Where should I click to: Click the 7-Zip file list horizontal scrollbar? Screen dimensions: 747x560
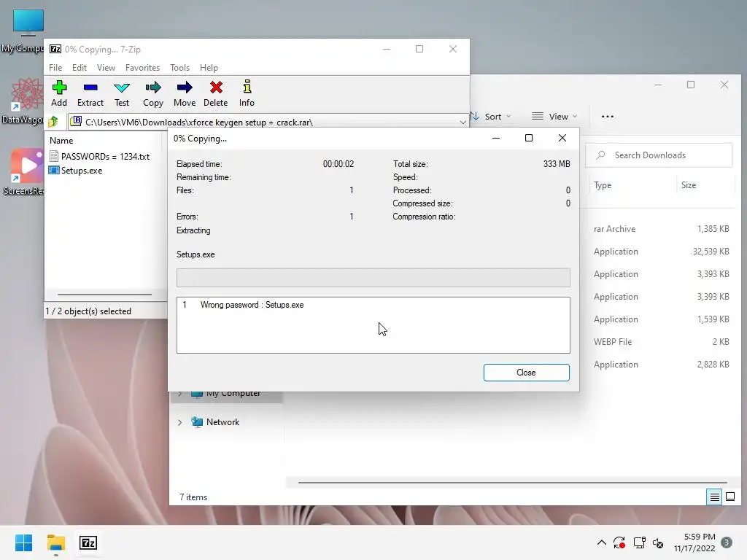pyautogui.click(x=105, y=295)
